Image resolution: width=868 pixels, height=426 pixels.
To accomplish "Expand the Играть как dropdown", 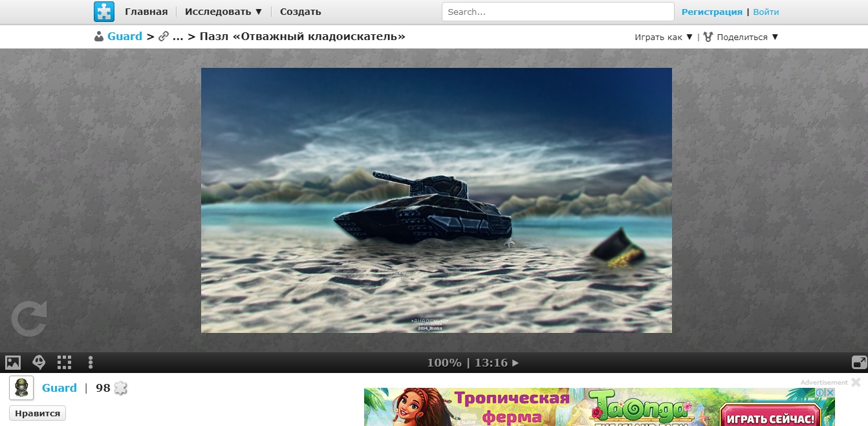I will [x=664, y=37].
